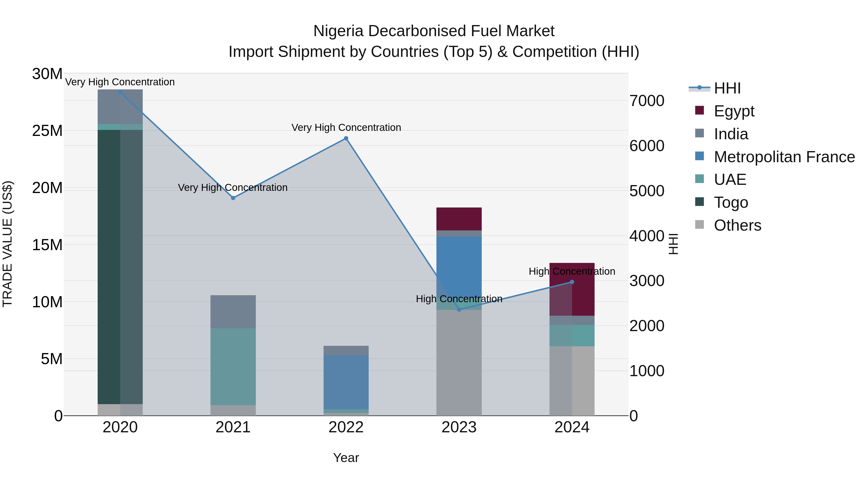Viewport: 868px width, 488px height.
Task: Click the 30M tick on trade value axis
Action: pos(47,74)
